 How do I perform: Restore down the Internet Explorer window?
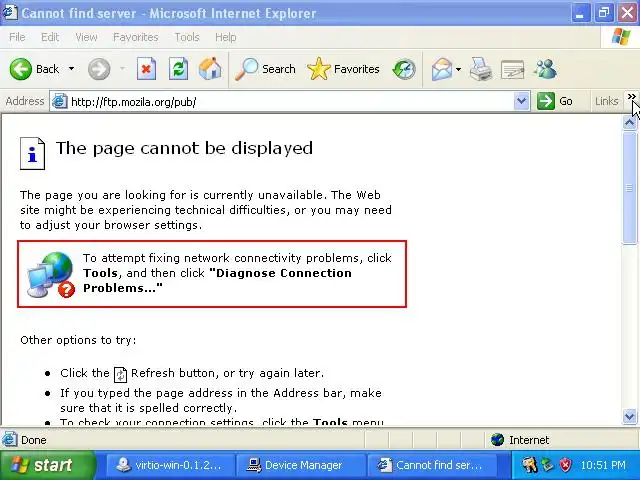click(604, 13)
